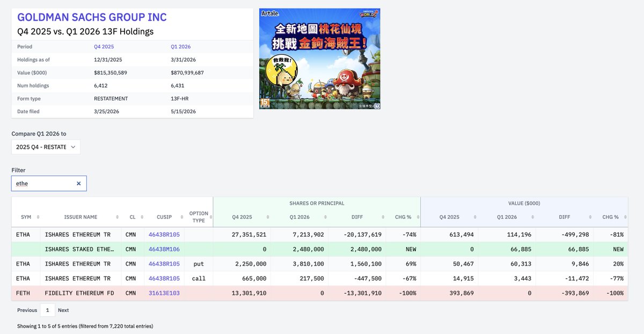Select the ISHARES STAKED ETHE... issuer cell
Viewport: 644px width, 334px height.
click(81, 249)
